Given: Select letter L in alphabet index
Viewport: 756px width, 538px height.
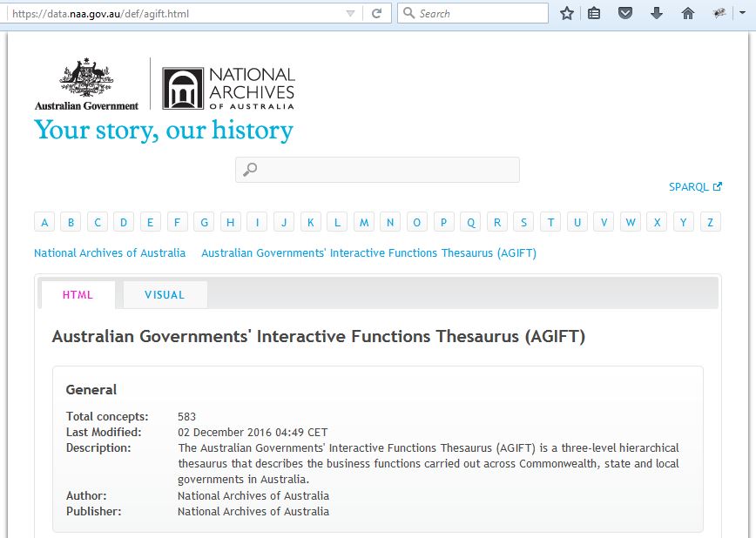Looking at the screenshot, I should point(337,222).
